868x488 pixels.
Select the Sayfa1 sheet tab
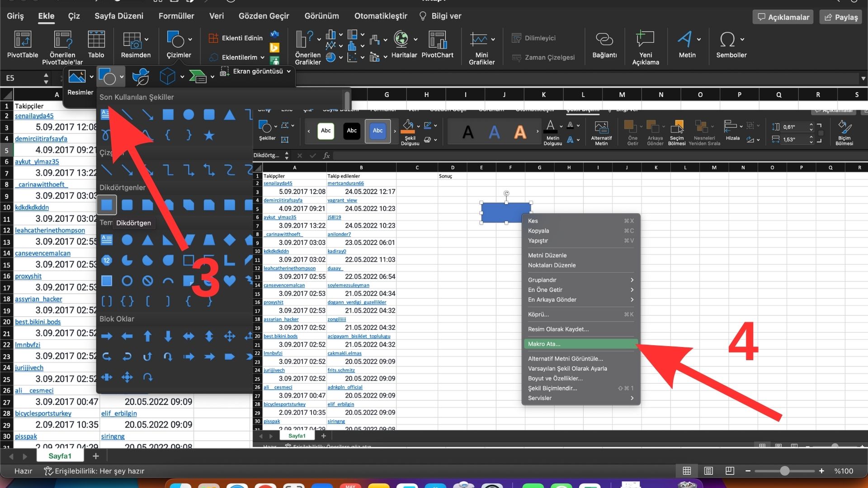(x=60, y=456)
